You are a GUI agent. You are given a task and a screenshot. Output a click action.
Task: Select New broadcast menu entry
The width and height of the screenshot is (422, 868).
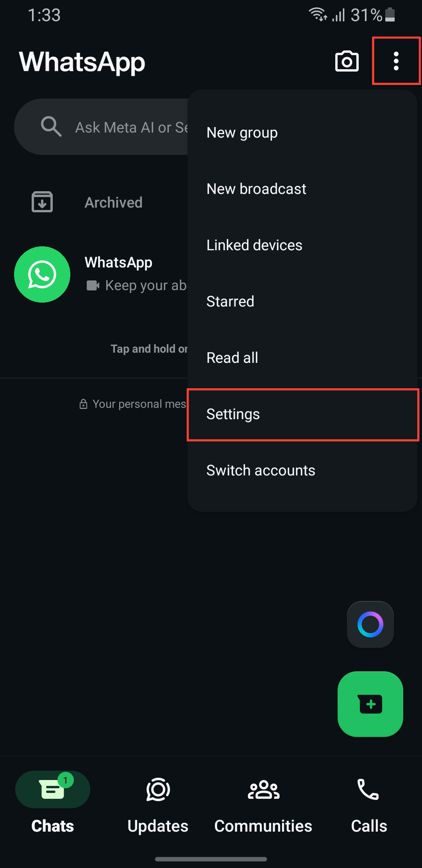coord(302,189)
